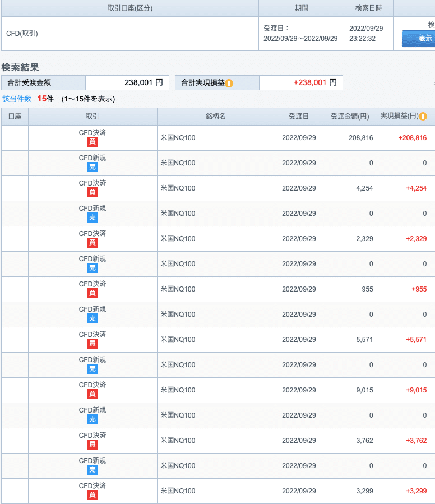This screenshot has height=504, width=435.
Task: Click red 買 badge in +208,816 row
Action: point(92,142)
